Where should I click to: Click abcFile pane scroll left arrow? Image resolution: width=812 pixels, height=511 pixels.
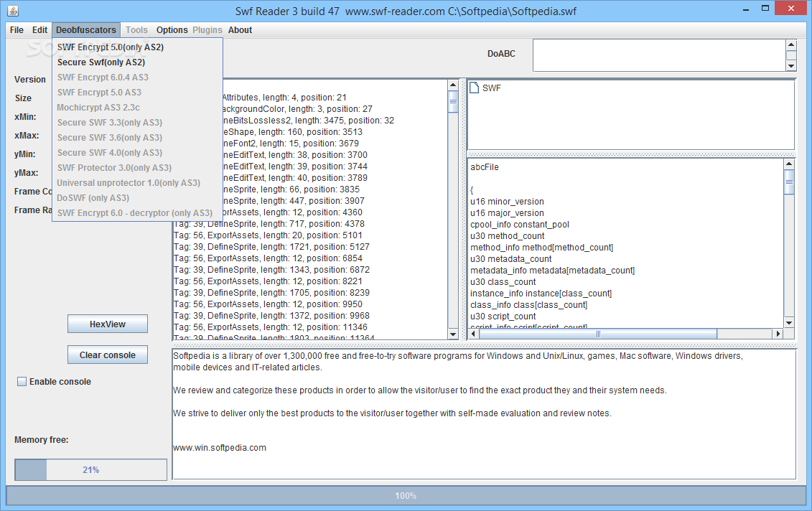click(473, 334)
